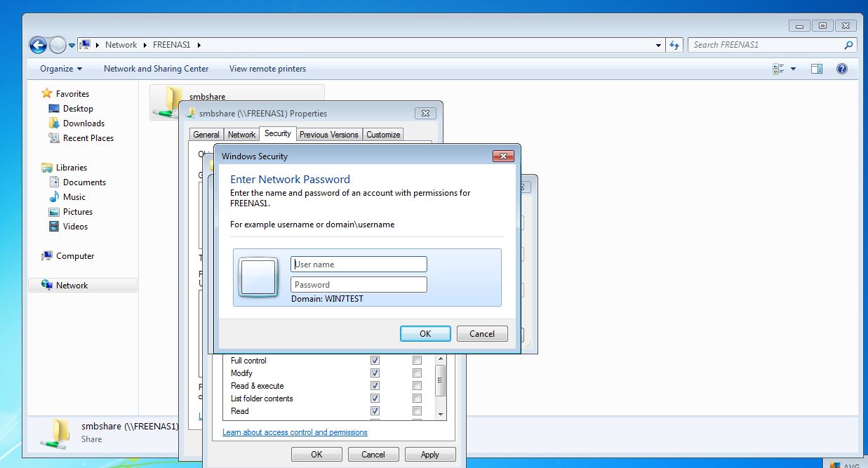Focus the Password field
868x468 pixels.
pos(359,285)
